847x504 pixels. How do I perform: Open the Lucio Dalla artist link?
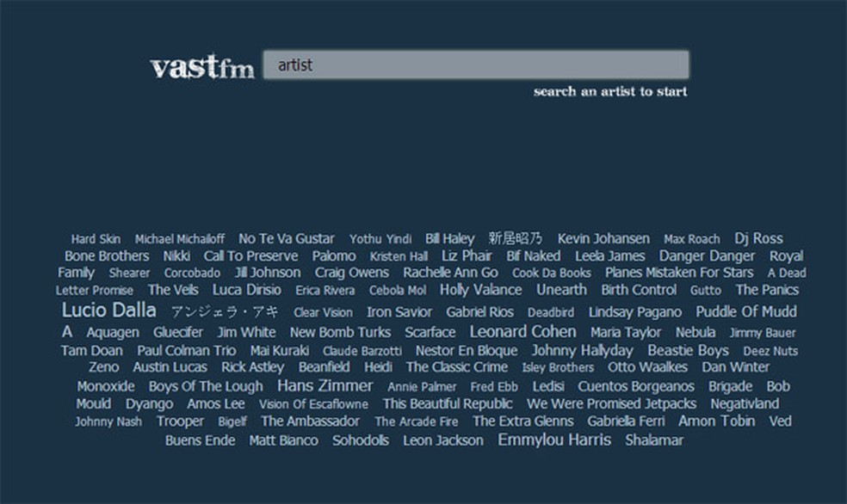pyautogui.click(x=109, y=310)
